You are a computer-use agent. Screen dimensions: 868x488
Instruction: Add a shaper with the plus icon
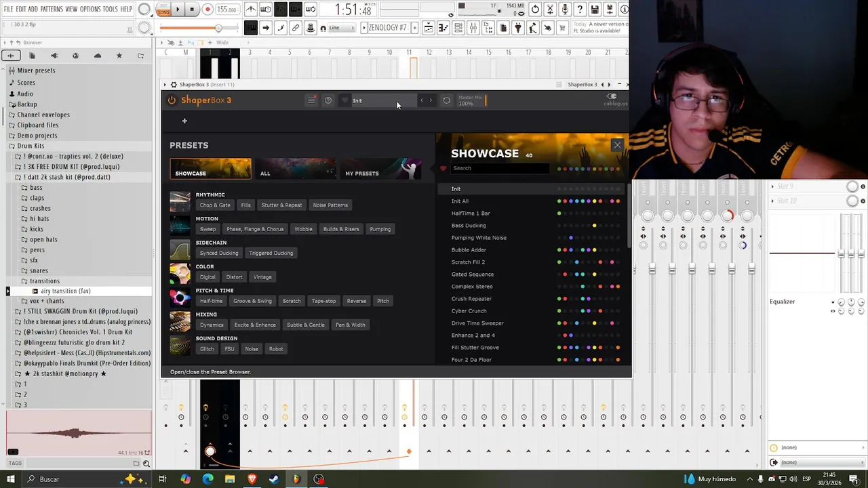[184, 121]
